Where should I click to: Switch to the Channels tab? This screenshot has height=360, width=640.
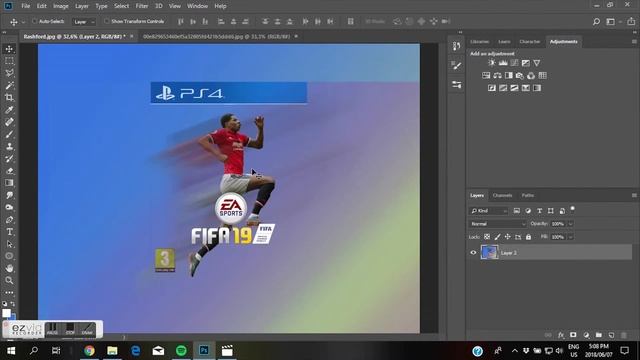(502, 196)
